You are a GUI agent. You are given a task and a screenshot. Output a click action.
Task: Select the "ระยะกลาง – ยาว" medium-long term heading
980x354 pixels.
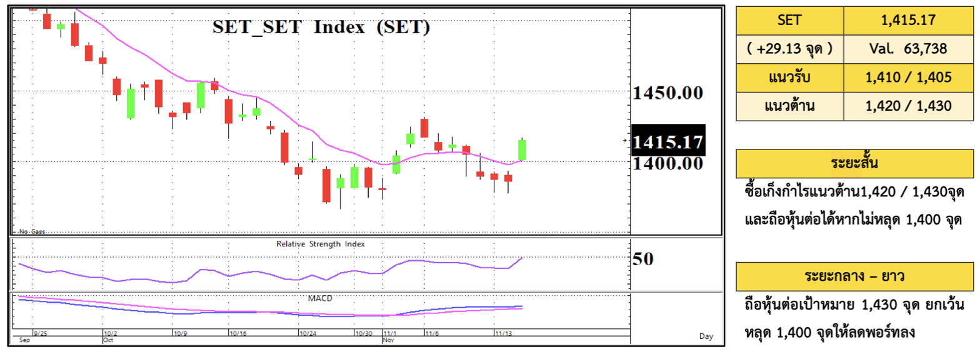click(x=855, y=276)
